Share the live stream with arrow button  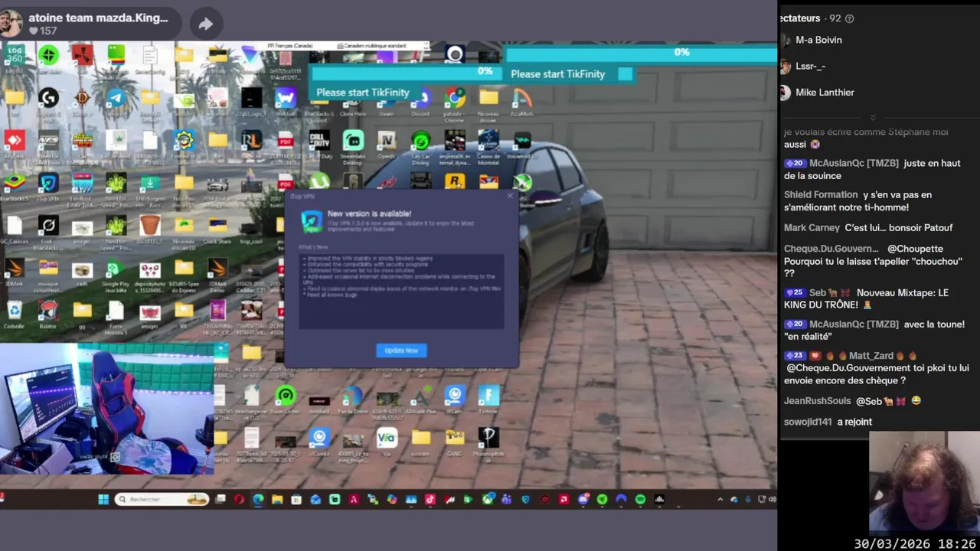(x=205, y=24)
